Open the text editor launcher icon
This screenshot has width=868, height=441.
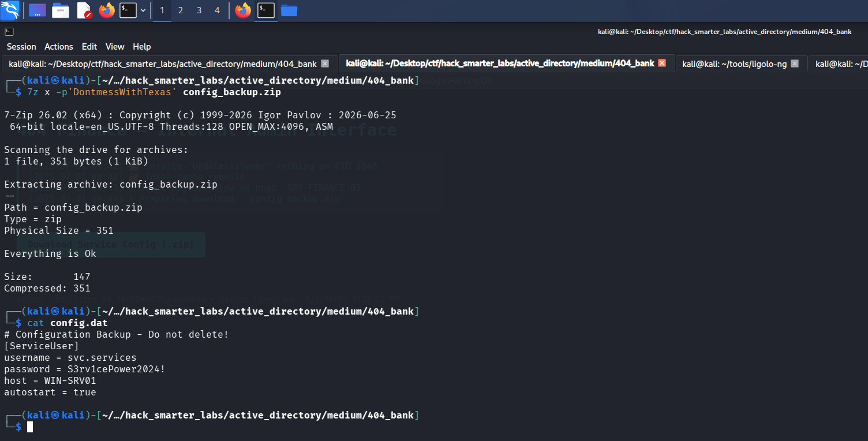tap(84, 10)
